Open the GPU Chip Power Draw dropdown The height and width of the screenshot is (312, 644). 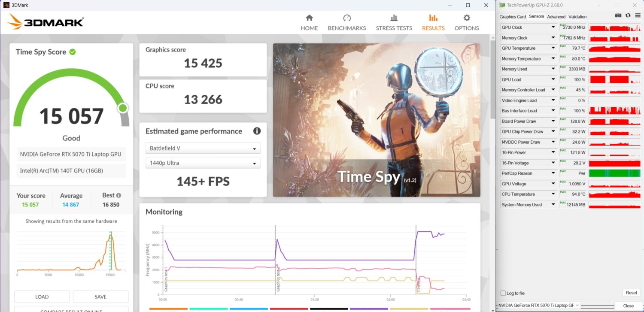tap(553, 132)
